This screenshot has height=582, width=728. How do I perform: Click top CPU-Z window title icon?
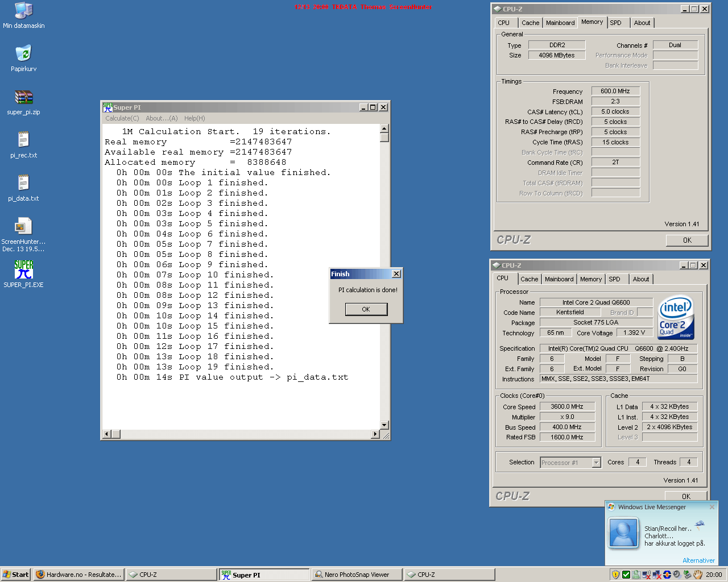[497, 9]
